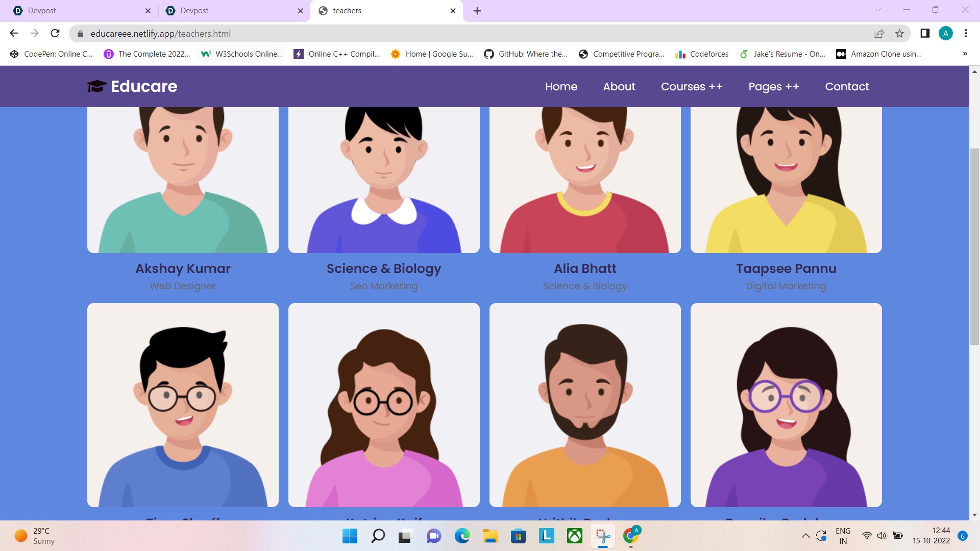Click Akshay Kumar's teacher portrait

tap(183, 180)
